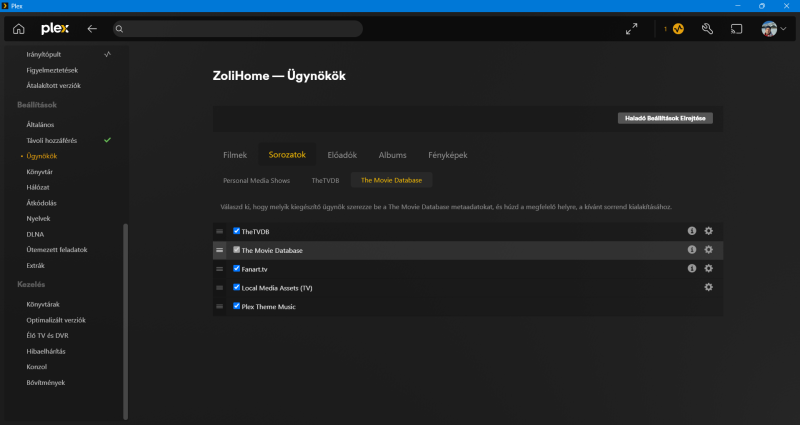The width and height of the screenshot is (800, 425).
Task: Select The Movie Database agent tab
Action: (391, 180)
